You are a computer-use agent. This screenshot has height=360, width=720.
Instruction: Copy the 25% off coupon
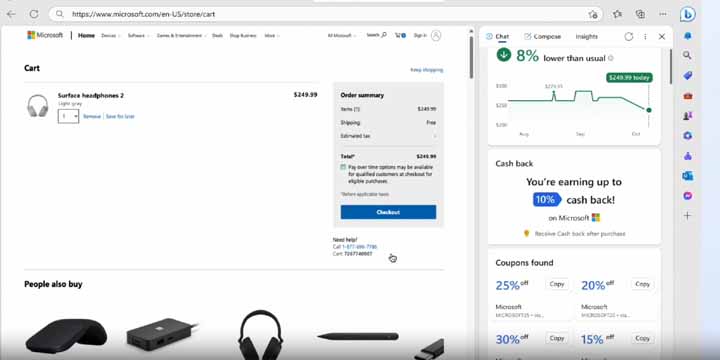557,284
